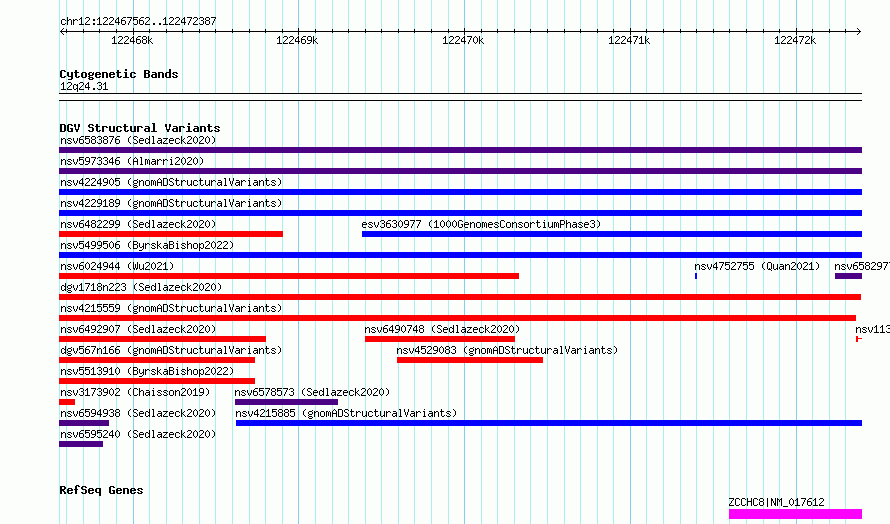Screen dimensions: 890x524
Task: Click the nsv6595240 (Sedlazeck2020) label
Action: 138,434
